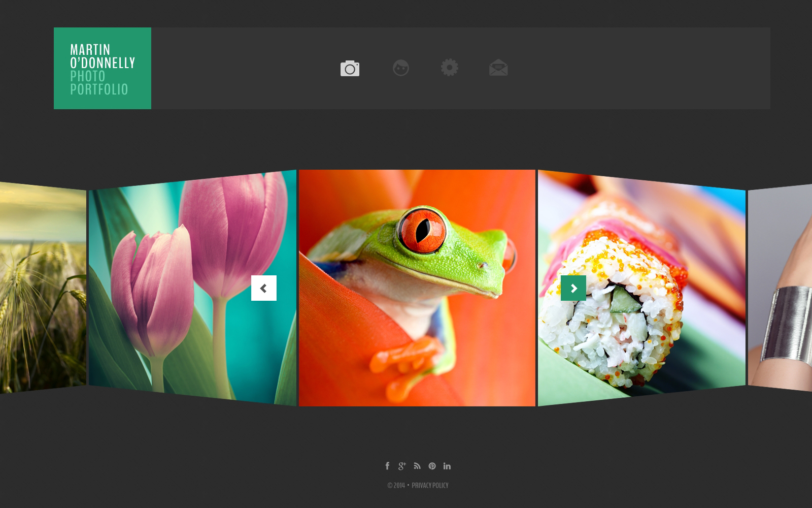This screenshot has height=508, width=812.
Task: Click the RSS feed icon
Action: click(417, 466)
